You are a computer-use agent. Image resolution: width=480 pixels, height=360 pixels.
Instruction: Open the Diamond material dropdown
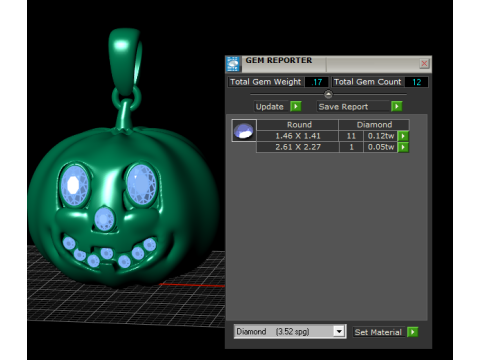point(339,331)
